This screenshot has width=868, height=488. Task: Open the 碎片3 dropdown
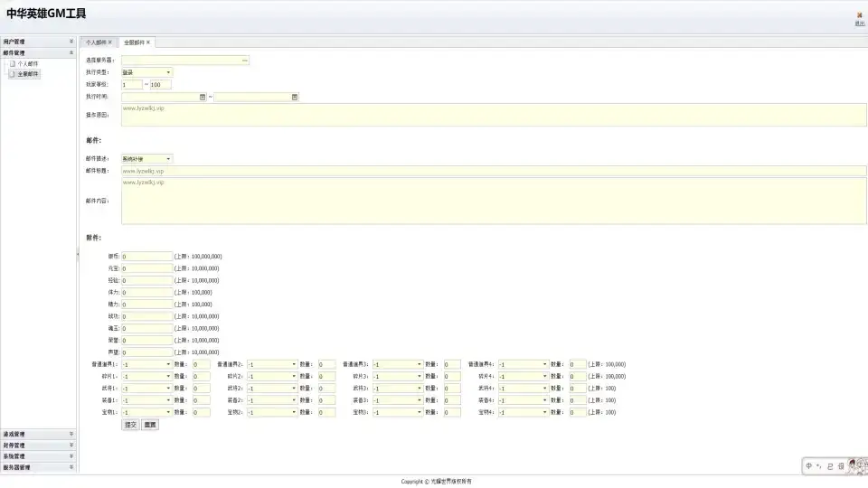(x=398, y=376)
